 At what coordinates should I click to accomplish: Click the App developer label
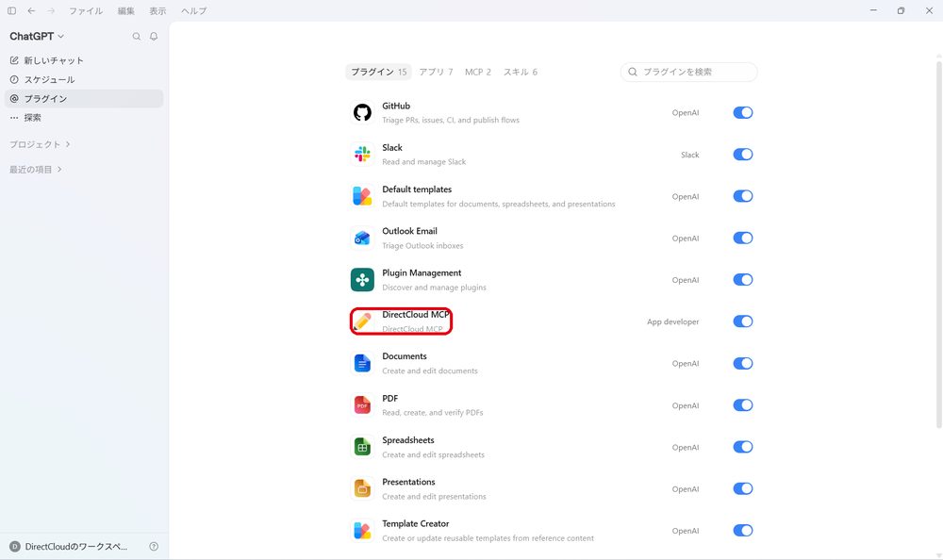tap(673, 321)
